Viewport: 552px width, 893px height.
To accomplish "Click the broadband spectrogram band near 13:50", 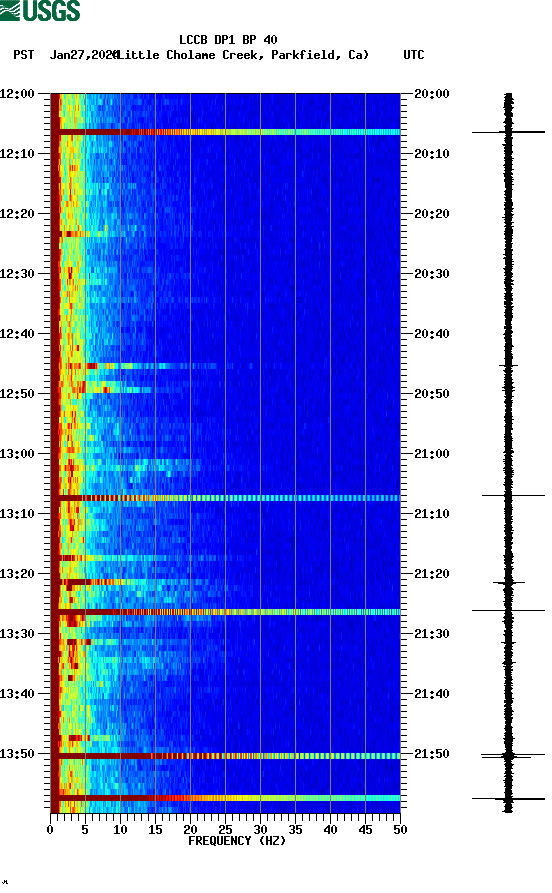I will pos(226,756).
